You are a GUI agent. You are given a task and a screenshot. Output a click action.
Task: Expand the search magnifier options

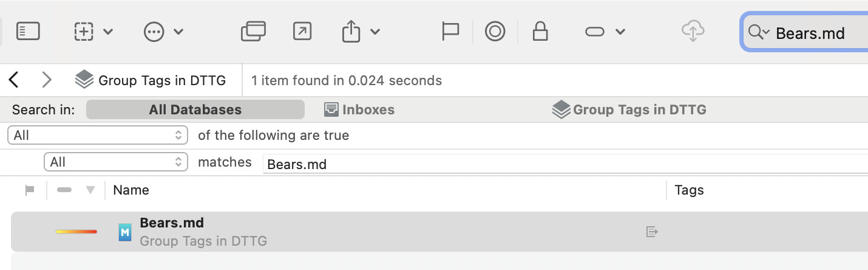coord(758,32)
